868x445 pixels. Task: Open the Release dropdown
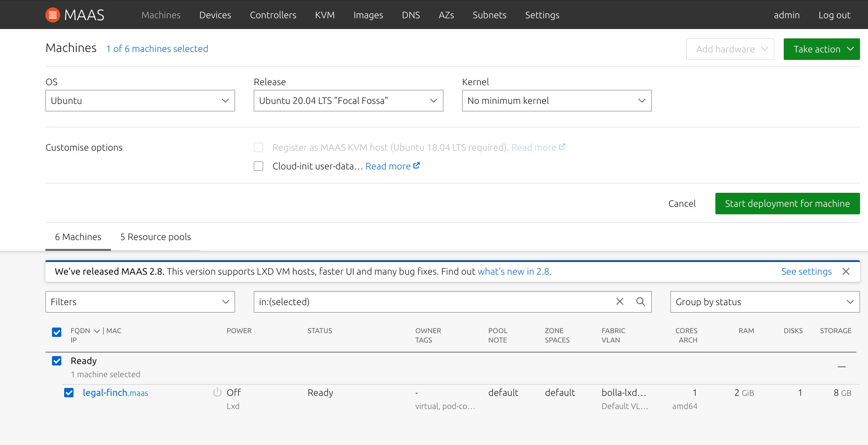coord(348,101)
